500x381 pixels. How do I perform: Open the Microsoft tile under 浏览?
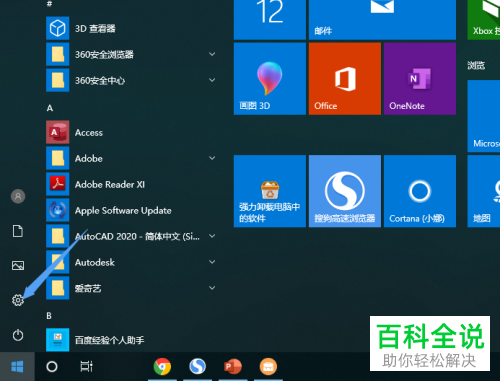pos(484,116)
